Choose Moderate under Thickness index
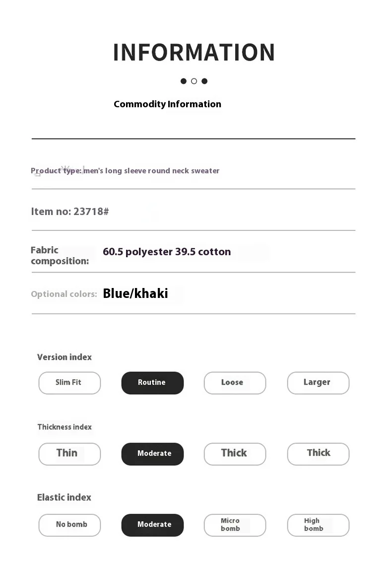 (152, 454)
